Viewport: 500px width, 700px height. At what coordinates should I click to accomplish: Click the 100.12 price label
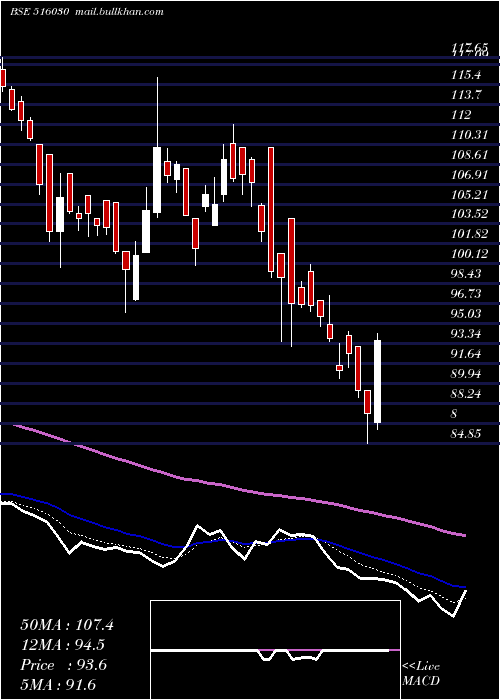pos(470,254)
